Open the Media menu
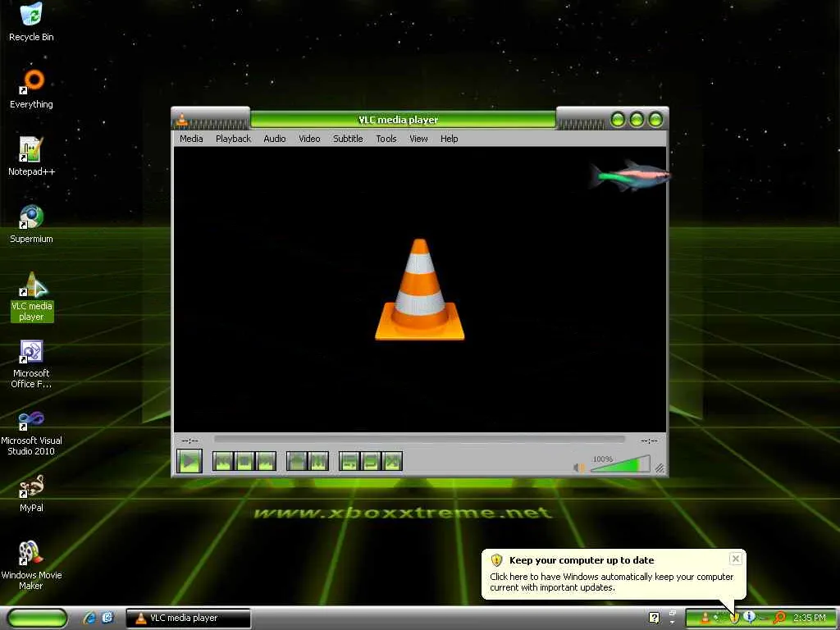This screenshot has height=630, width=840. (191, 139)
